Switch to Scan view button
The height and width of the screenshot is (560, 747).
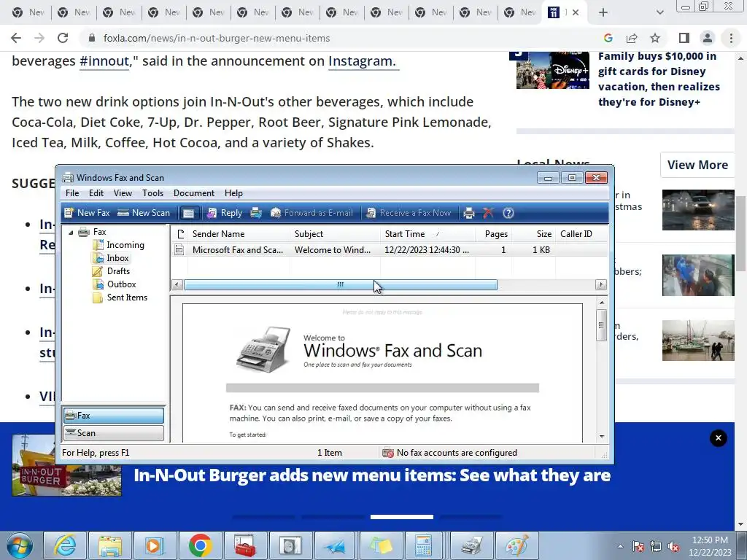point(113,433)
